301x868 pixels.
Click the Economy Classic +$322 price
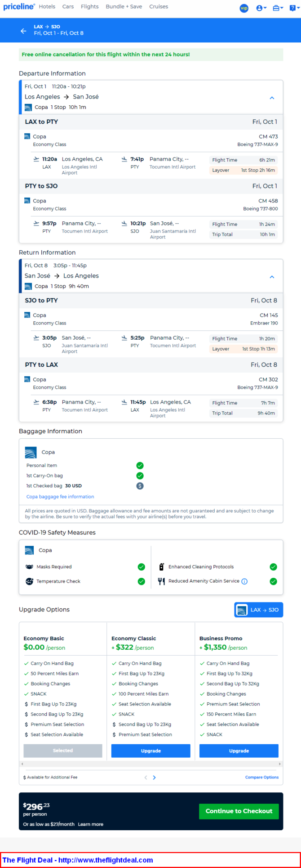(x=133, y=648)
